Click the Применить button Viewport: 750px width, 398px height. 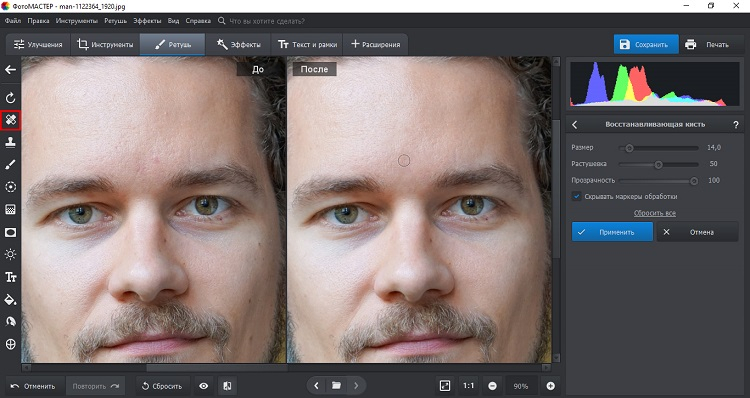tap(612, 232)
